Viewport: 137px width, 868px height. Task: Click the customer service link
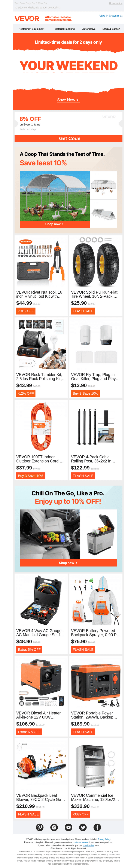pyautogui.click(x=81, y=842)
